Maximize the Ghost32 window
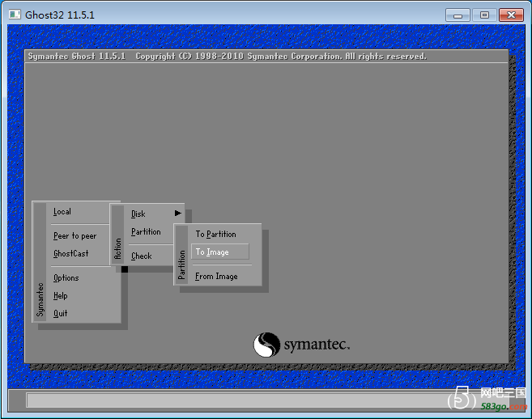This screenshot has height=419, width=532. tap(484, 15)
